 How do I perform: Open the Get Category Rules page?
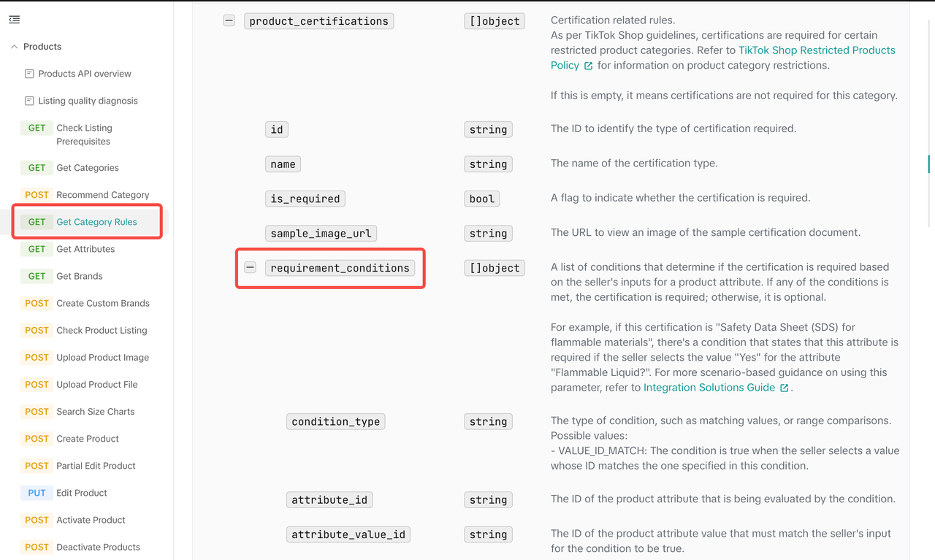(x=96, y=222)
